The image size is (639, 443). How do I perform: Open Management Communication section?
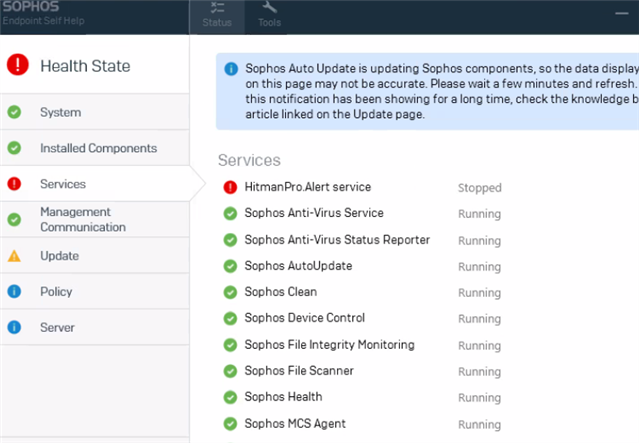(x=95, y=220)
